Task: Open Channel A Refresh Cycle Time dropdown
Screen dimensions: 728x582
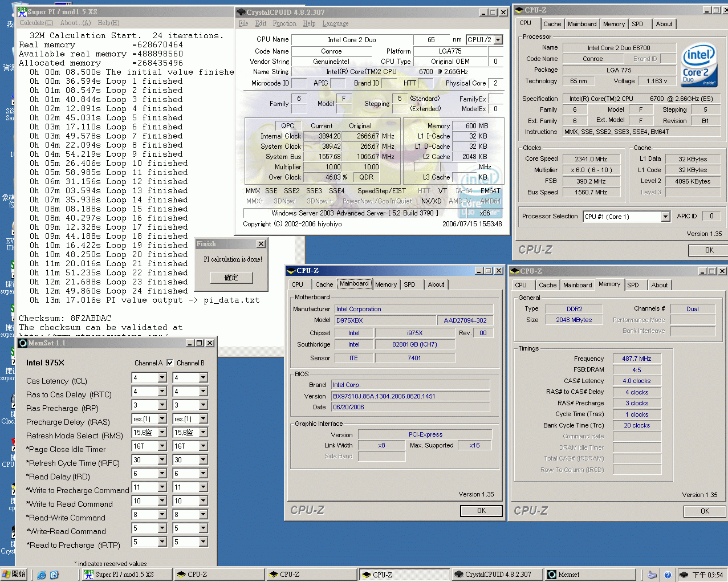Action: point(162,459)
